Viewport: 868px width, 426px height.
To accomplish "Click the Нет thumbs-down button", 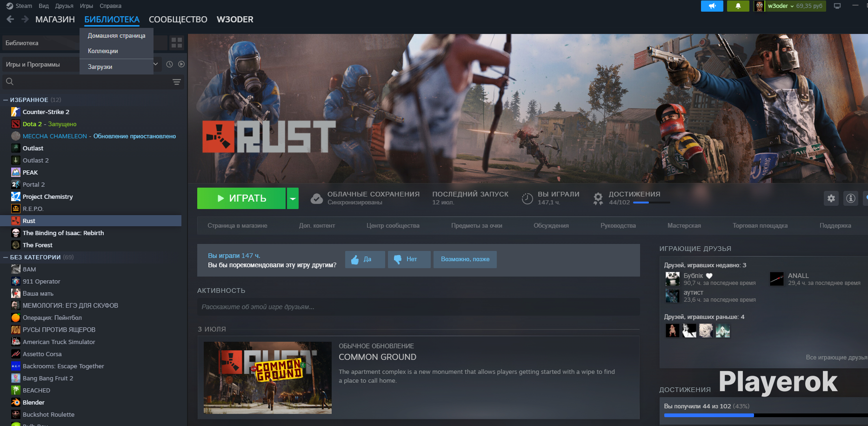I will (x=409, y=259).
